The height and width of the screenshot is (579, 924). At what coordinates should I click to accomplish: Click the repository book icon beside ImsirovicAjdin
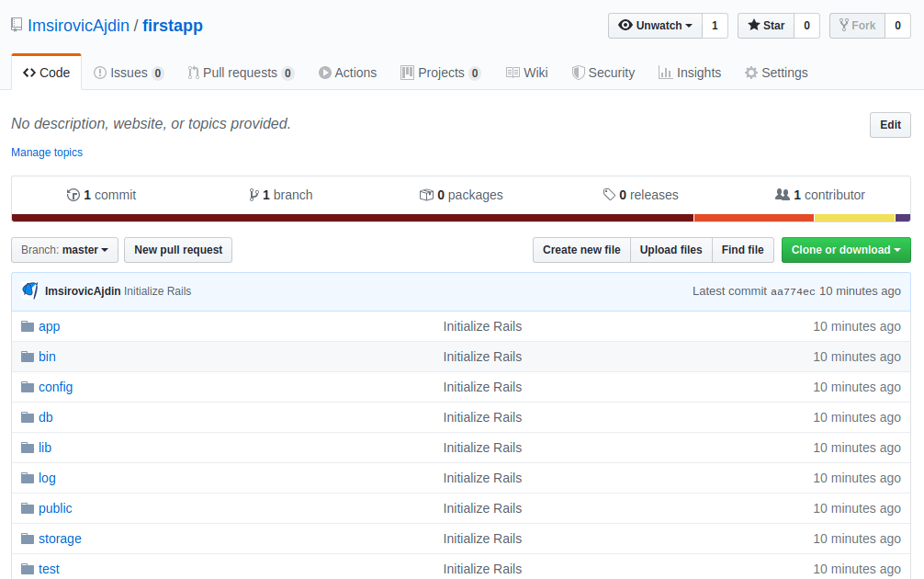[17, 26]
